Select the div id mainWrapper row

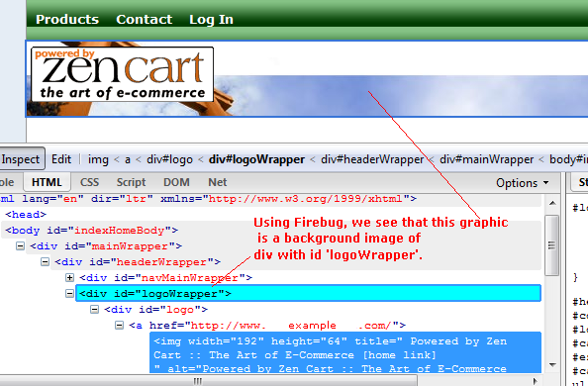coord(106,246)
